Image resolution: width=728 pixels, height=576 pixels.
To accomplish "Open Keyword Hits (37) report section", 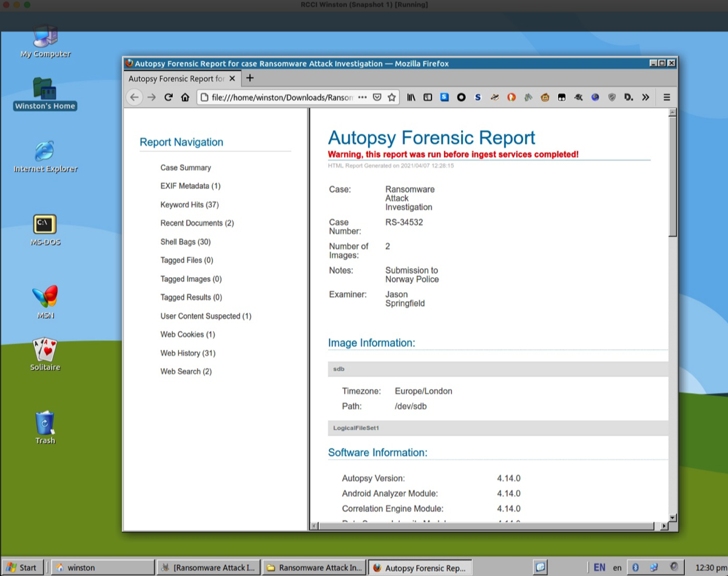I will click(x=189, y=205).
